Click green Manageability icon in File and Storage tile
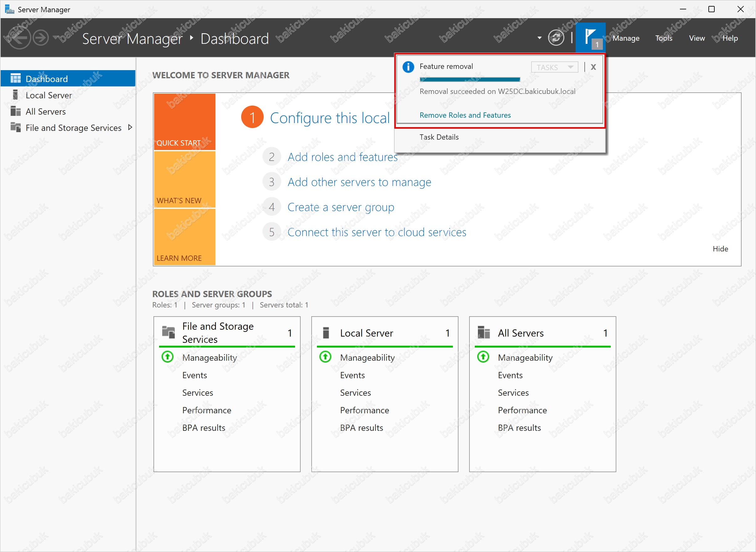 tap(168, 357)
